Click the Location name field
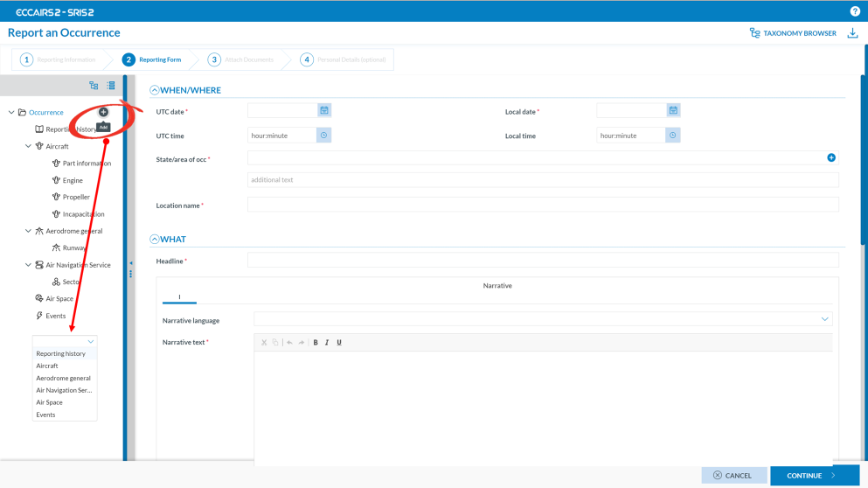This screenshot has height=488, width=868. tap(543, 205)
